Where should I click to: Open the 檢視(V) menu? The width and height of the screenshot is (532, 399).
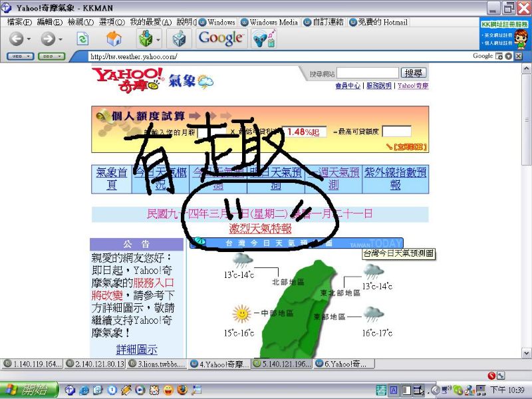(x=80, y=23)
